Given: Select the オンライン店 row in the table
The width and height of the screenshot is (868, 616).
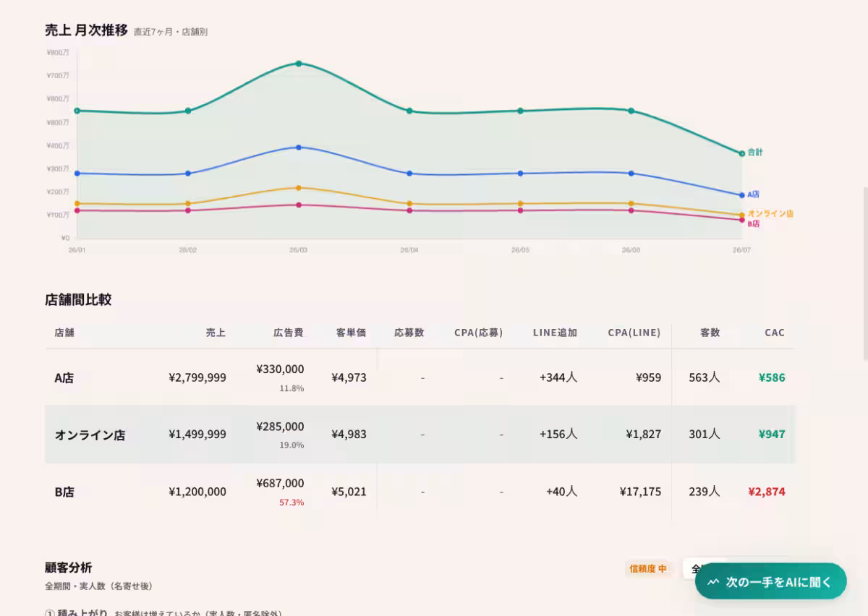Looking at the screenshot, I should [420, 435].
